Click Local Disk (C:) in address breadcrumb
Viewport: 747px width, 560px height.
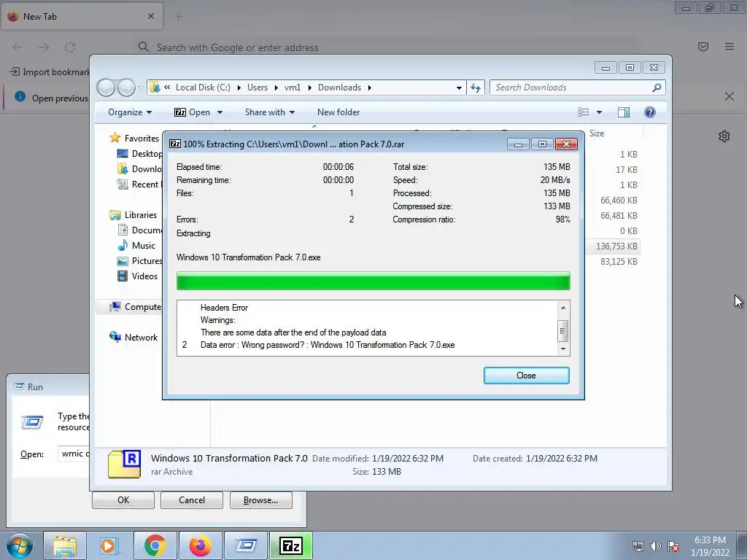(x=203, y=87)
